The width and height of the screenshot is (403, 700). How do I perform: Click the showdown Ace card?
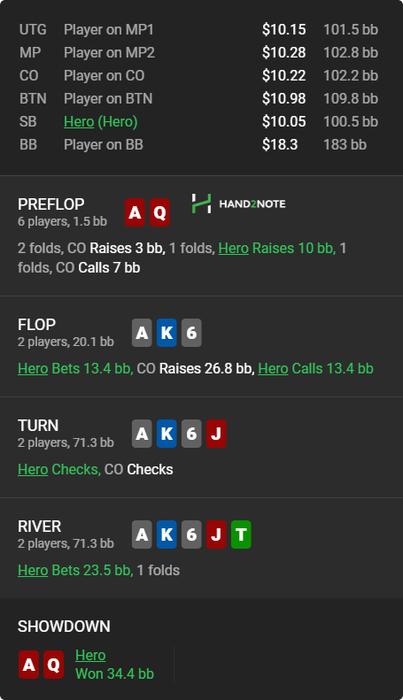[29, 665]
